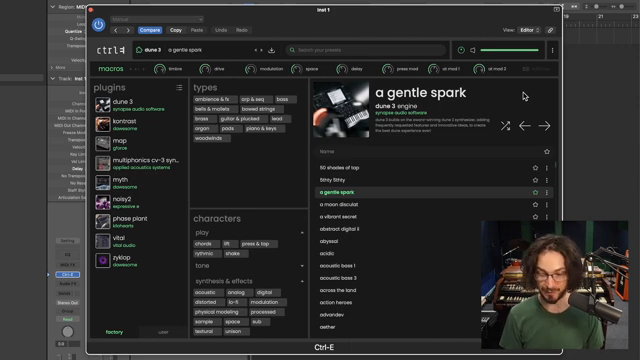Screen dimensions: 640x360
Task: Filter by piano & keys type
Action: click(264, 129)
